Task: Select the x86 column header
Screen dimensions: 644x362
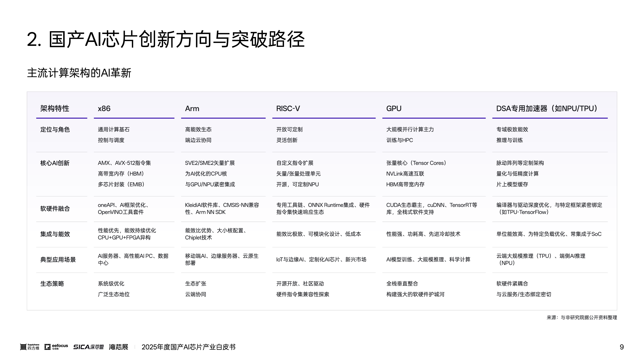Action: coord(104,108)
